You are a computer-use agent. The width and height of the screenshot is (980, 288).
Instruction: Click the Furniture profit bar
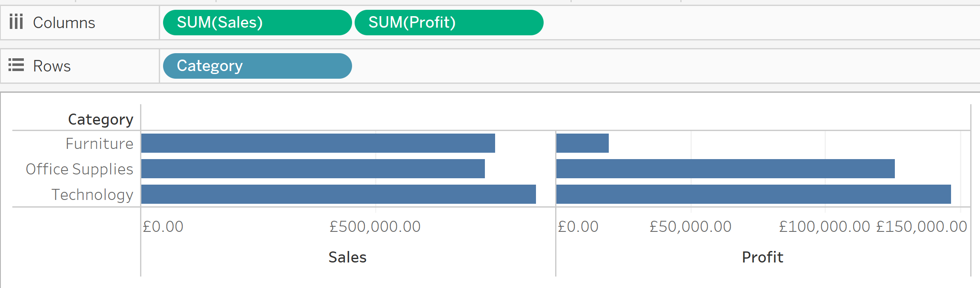tap(582, 143)
